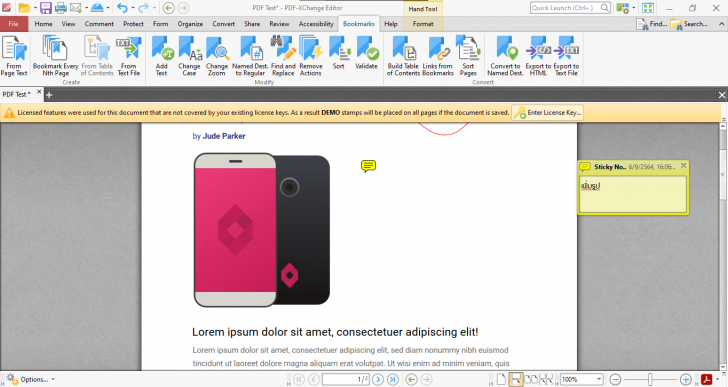The height and width of the screenshot is (387, 728).
Task: Run Named Dest. to Regular
Action: 250,56
